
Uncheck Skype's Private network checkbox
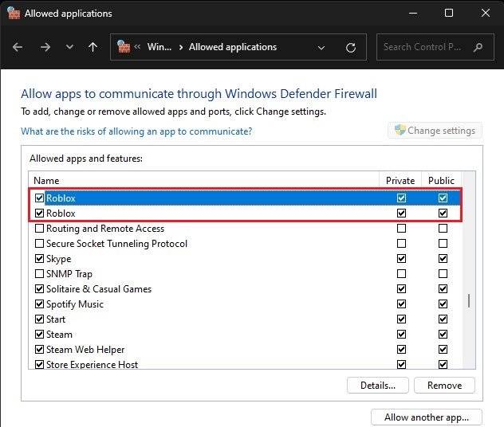coord(401,259)
